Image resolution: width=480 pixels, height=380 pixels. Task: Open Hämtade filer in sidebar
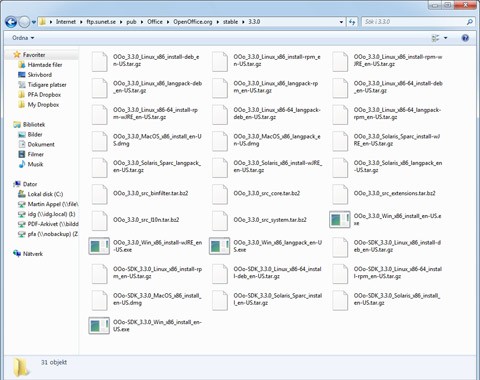point(45,65)
